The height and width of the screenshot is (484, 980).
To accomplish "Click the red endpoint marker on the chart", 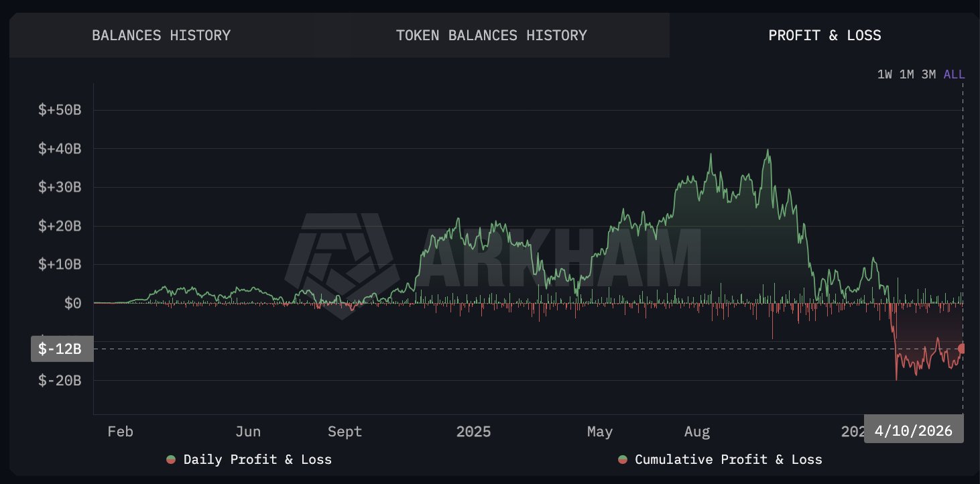I will point(963,348).
